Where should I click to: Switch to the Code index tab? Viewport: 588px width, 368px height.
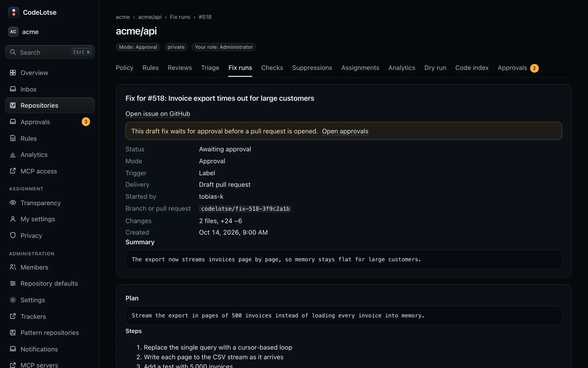coord(472,68)
